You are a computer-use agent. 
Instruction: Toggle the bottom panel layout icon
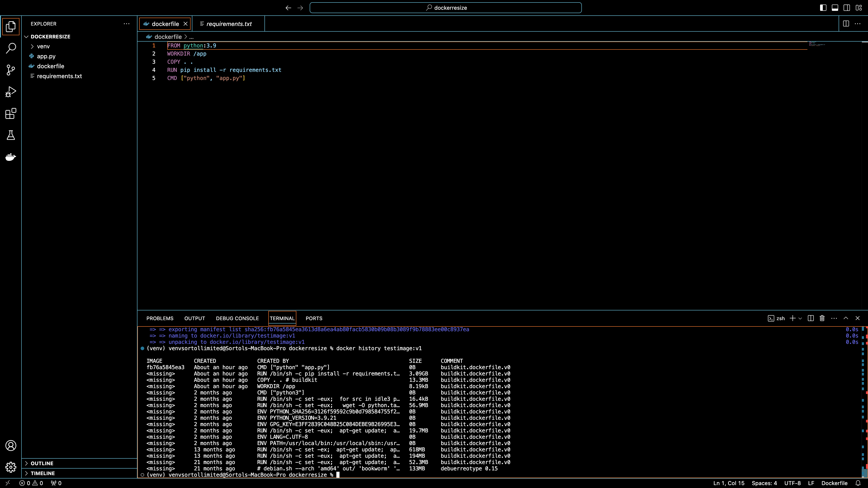(835, 8)
